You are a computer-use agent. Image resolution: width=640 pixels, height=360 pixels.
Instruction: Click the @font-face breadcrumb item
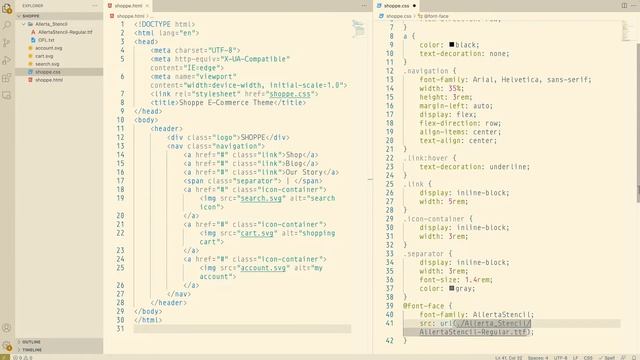coord(433,16)
